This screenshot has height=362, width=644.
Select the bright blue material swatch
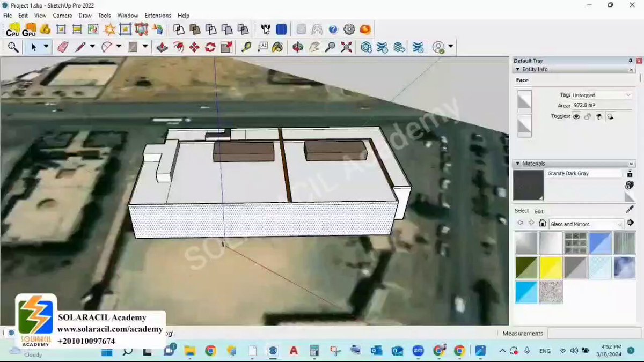click(x=526, y=292)
